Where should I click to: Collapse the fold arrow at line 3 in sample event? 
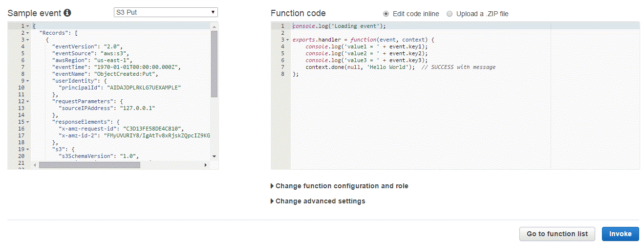point(28,40)
